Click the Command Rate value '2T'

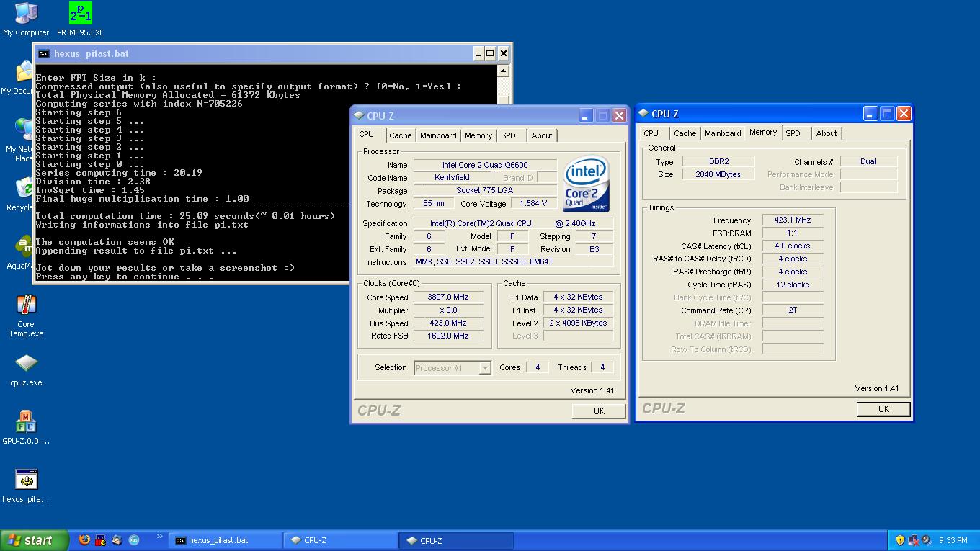pos(793,310)
